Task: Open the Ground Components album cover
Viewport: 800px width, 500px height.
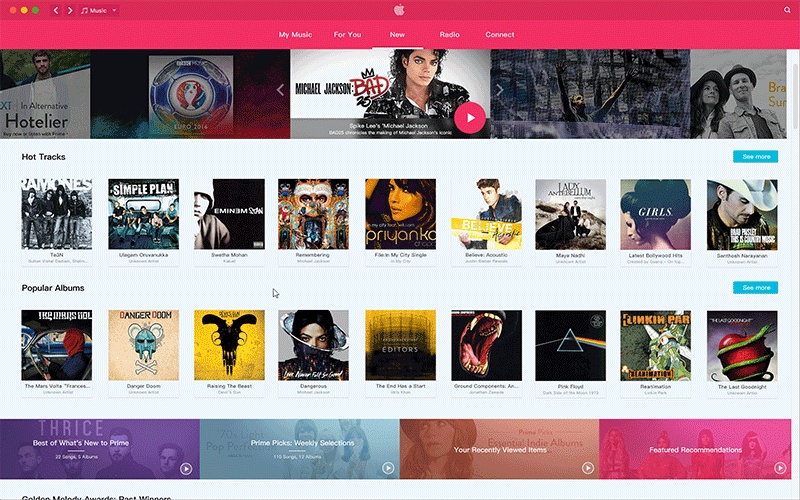Action: click(x=486, y=345)
